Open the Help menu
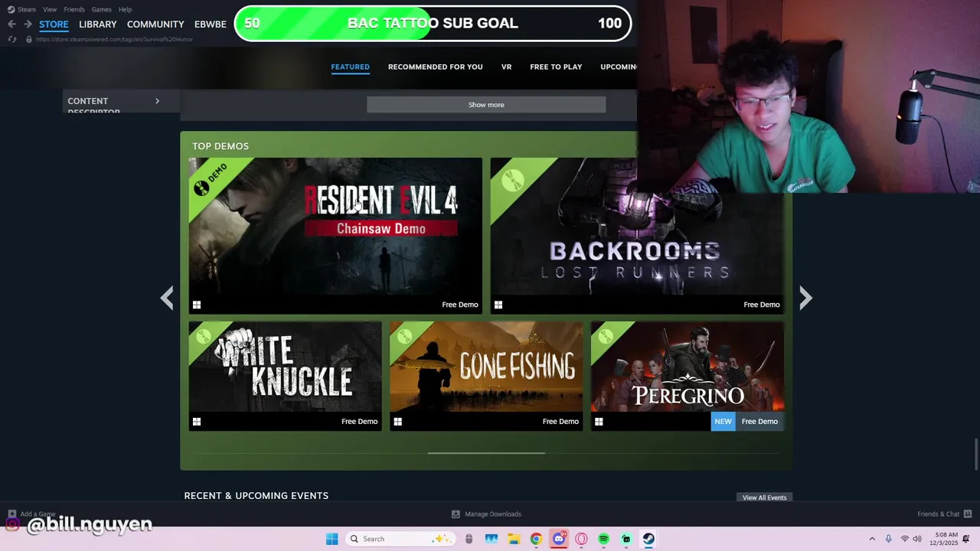This screenshot has width=980, height=551. point(125,9)
